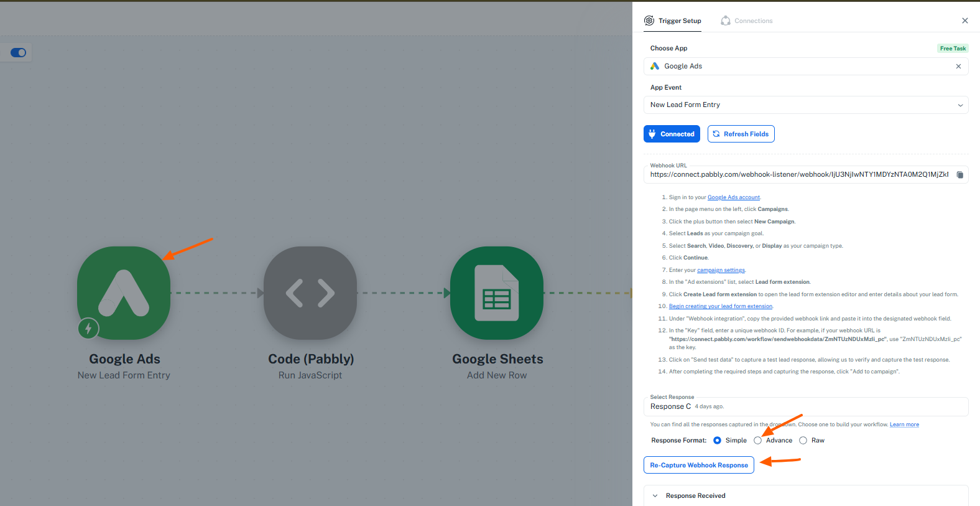
Task: Click the Google Ads trigger node icon
Action: coord(124,293)
